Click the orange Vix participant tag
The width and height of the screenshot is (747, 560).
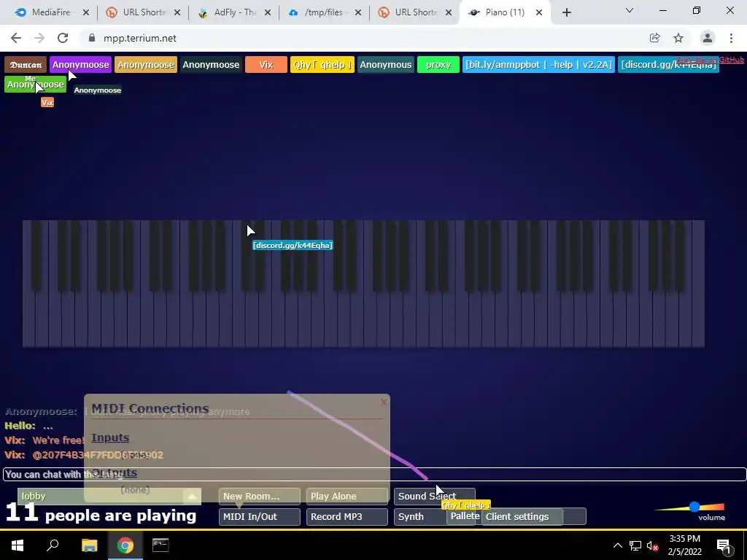266,65
